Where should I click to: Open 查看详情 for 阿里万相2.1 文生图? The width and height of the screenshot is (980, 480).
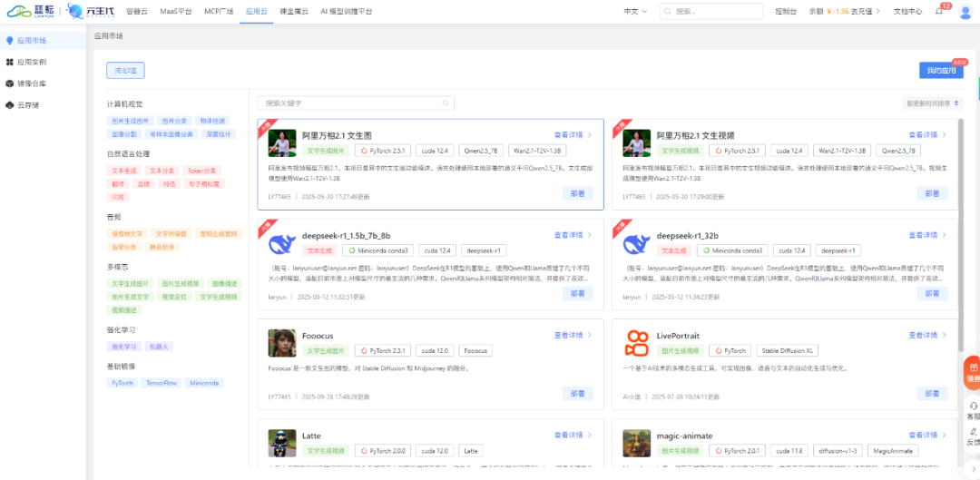(573, 134)
